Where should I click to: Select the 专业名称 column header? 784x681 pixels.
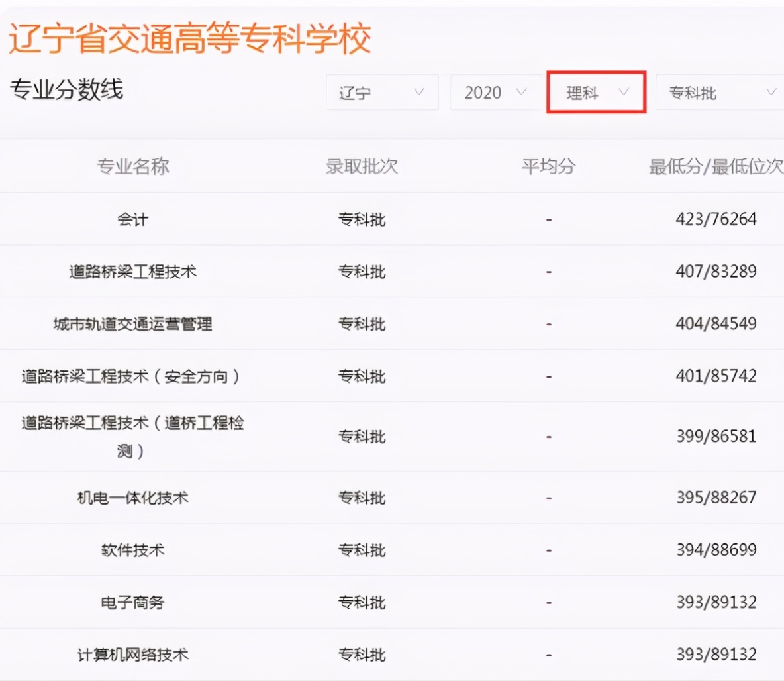(x=134, y=166)
